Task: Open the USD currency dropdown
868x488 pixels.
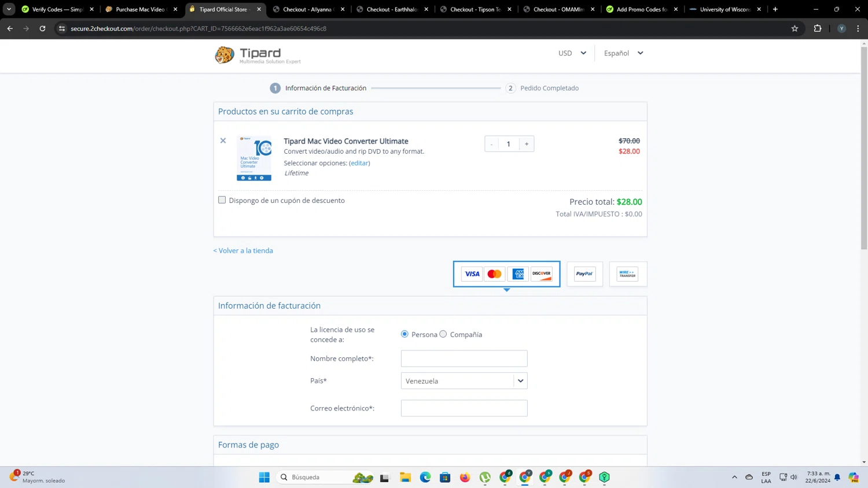Action: pyautogui.click(x=572, y=53)
